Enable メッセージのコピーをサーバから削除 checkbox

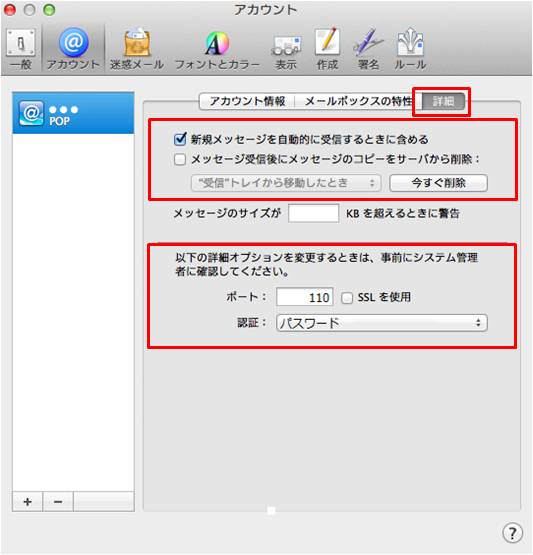(x=180, y=159)
